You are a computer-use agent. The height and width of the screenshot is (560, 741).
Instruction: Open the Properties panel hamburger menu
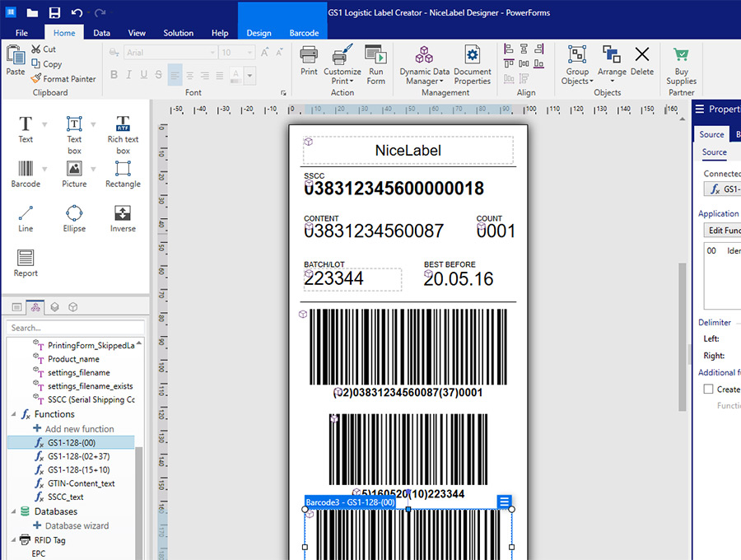(699, 110)
